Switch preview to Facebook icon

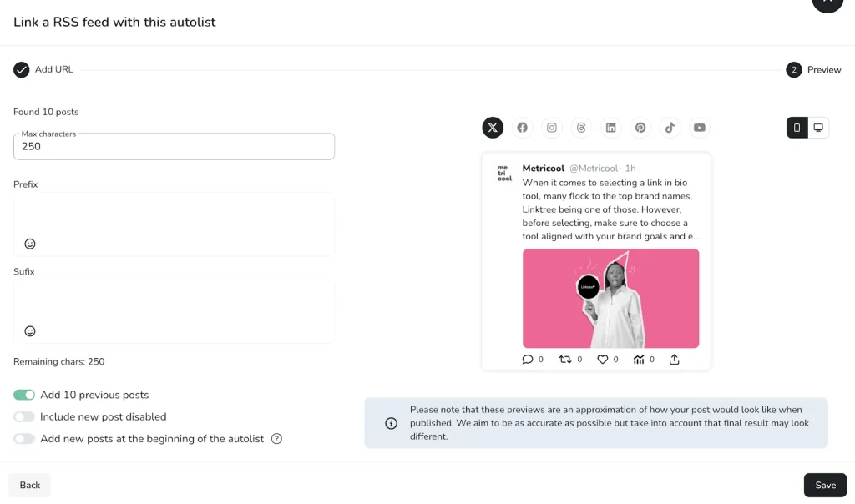[522, 128]
